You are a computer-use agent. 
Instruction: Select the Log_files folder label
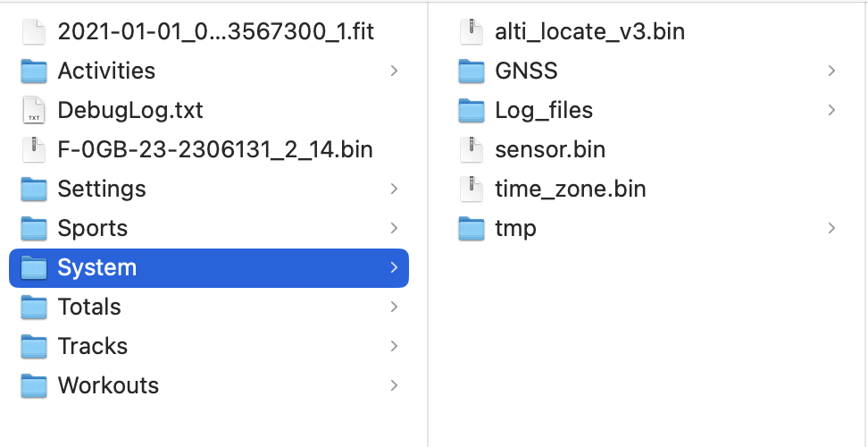544,111
